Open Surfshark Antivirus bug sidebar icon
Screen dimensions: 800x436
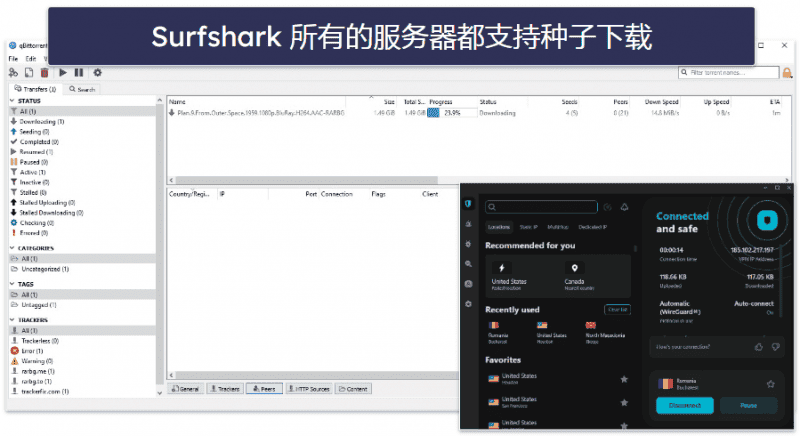[468, 244]
